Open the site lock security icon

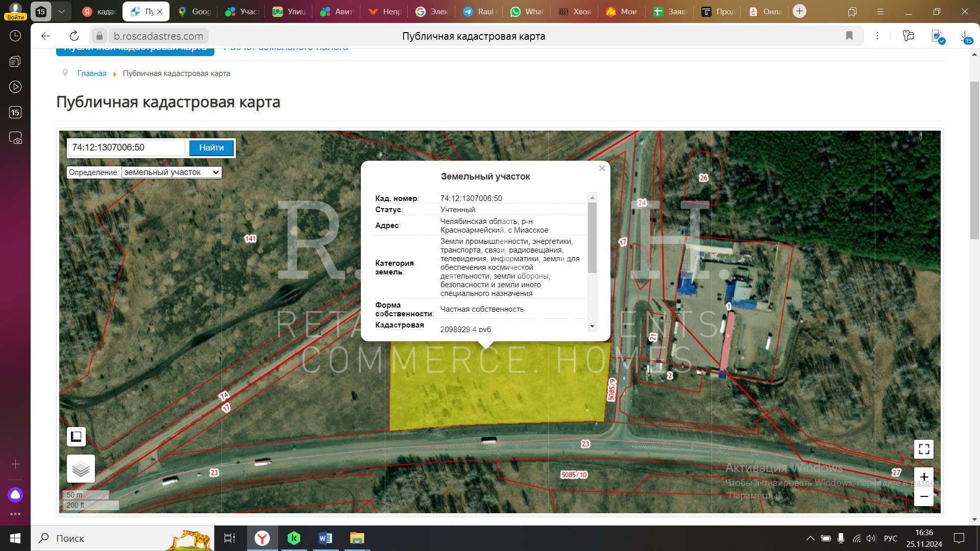coord(100,36)
